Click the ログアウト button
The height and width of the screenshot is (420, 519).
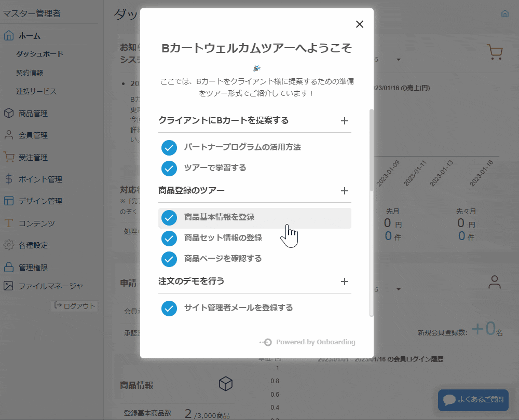74,306
